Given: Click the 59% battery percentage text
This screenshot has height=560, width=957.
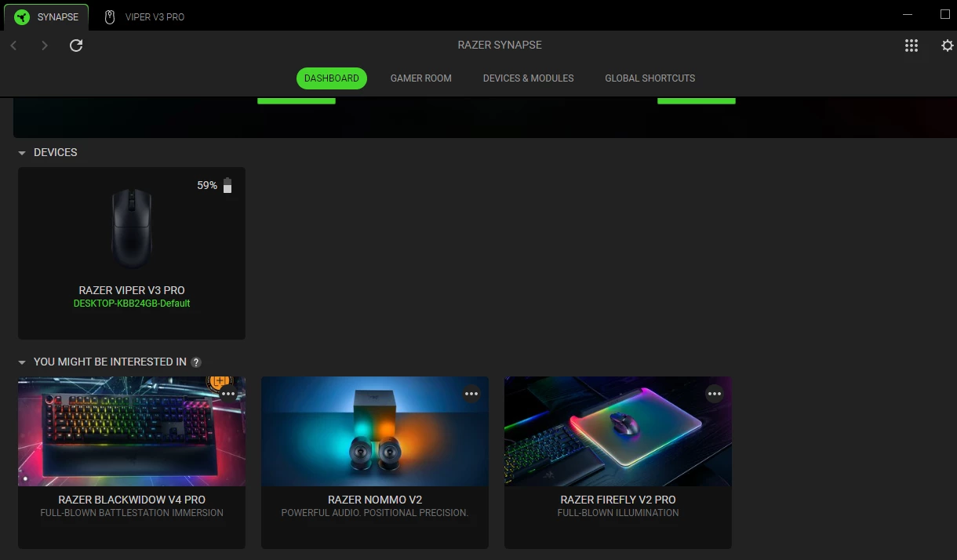Looking at the screenshot, I should pos(207,186).
